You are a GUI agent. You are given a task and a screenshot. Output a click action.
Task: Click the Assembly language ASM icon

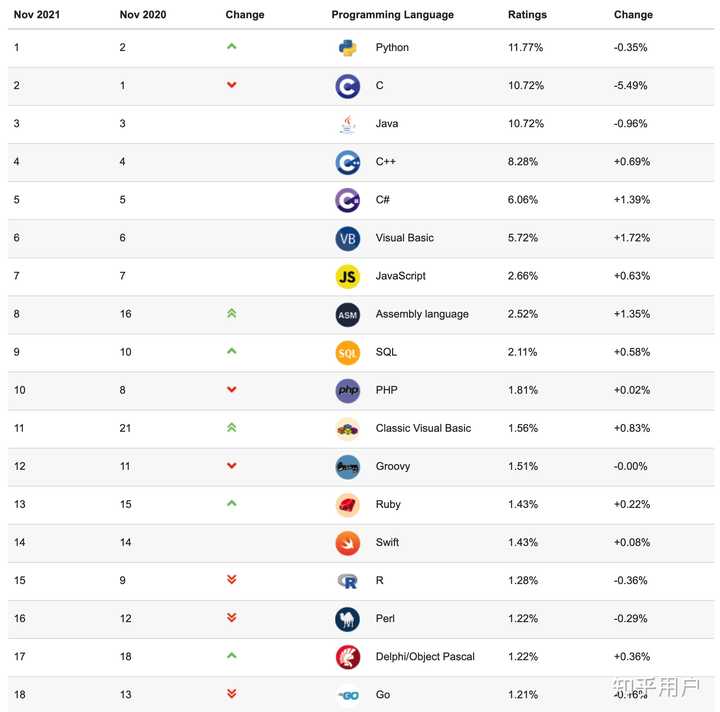click(x=347, y=314)
